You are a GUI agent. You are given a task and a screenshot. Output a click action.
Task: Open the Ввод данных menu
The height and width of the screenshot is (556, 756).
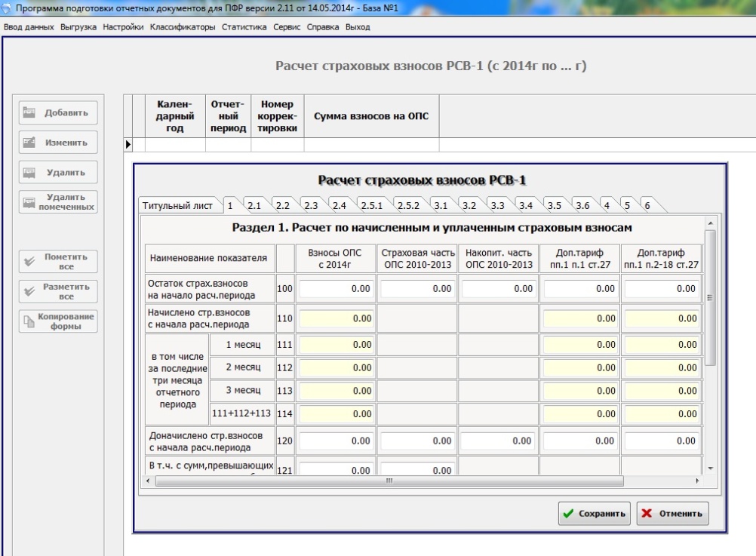pos(29,27)
